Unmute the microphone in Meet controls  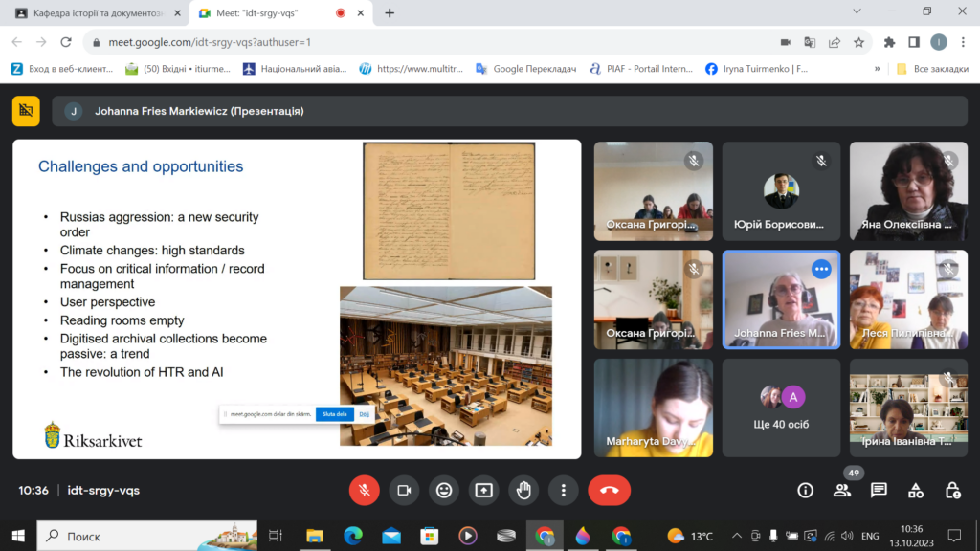tap(364, 490)
